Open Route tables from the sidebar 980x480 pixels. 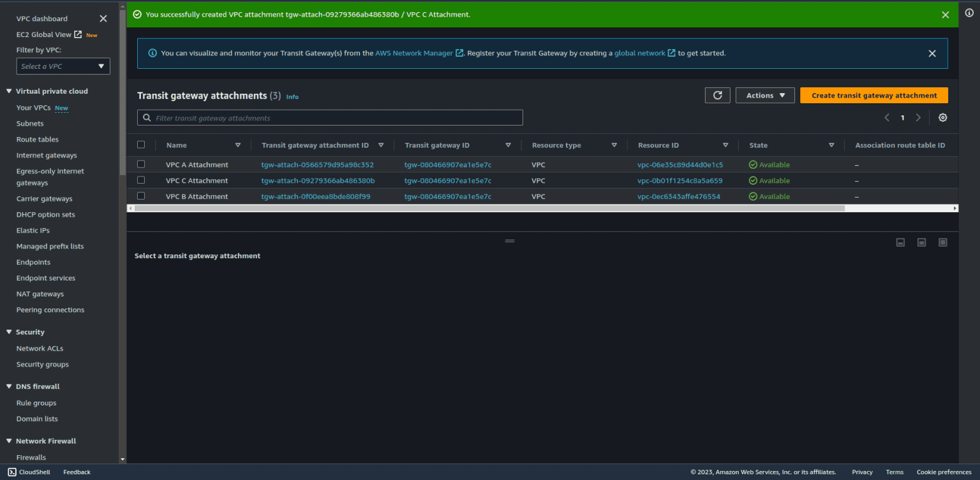37,139
